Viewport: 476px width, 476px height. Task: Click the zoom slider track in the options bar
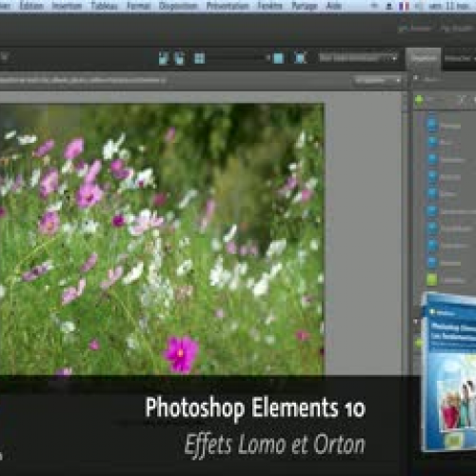click(x=237, y=58)
